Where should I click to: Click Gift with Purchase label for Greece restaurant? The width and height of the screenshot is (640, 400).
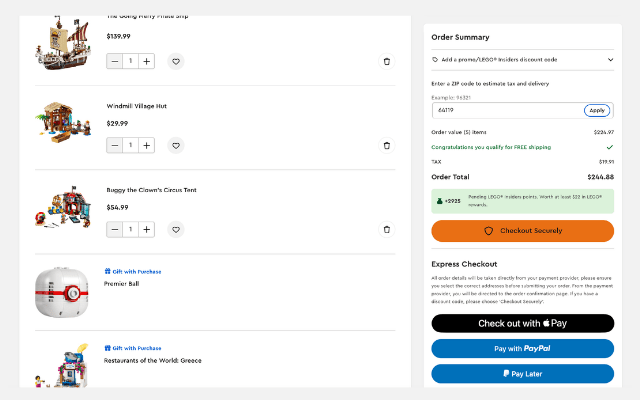tap(133, 348)
